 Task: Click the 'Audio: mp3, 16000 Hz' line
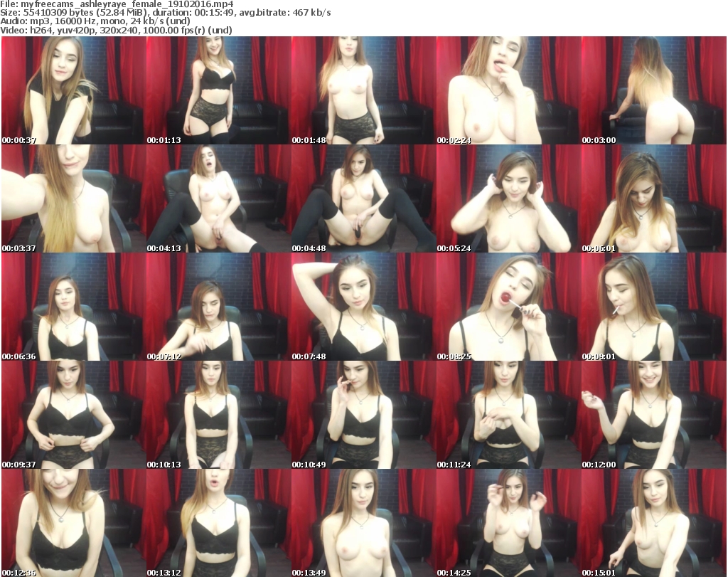(96, 21)
